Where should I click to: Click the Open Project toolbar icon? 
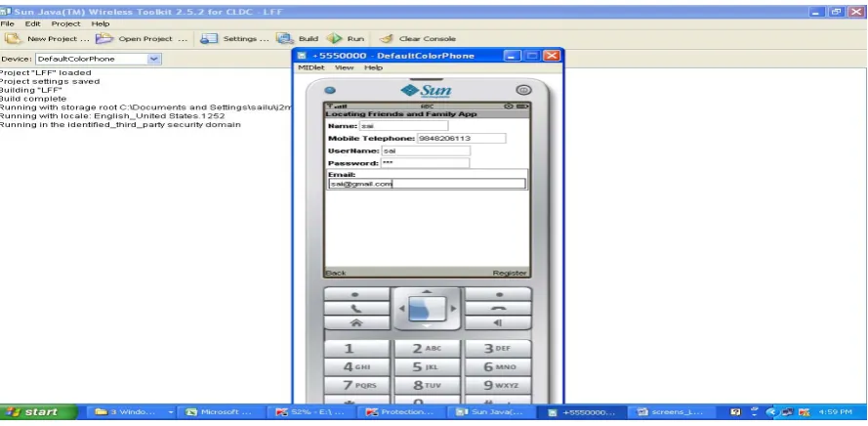click(104, 39)
